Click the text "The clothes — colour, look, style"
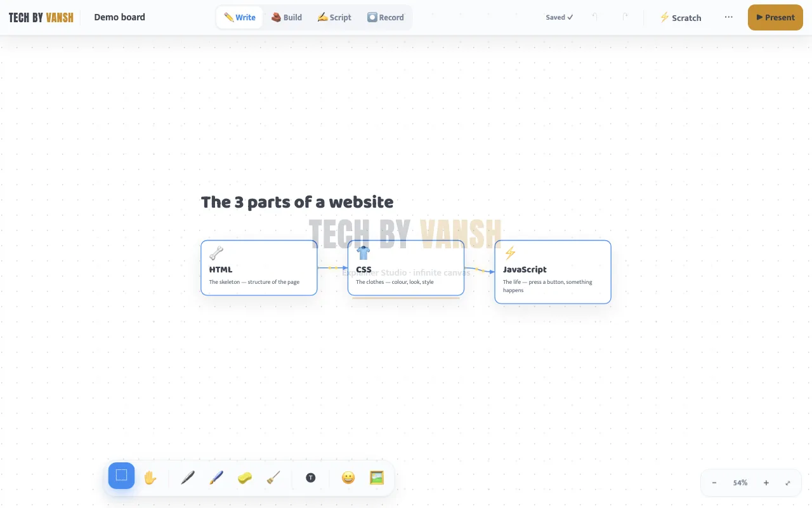The width and height of the screenshot is (812, 508). 395,282
